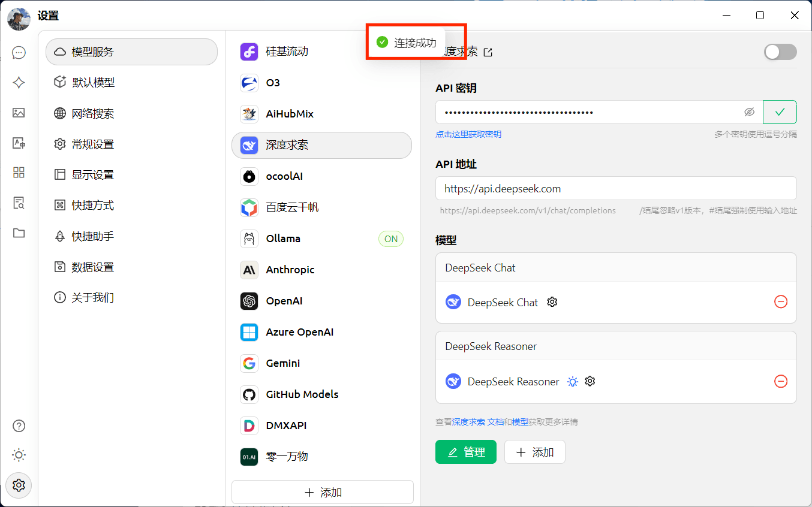The image size is (812, 507).
Task: Click the settings gear in the sidebar
Action: click(19, 484)
